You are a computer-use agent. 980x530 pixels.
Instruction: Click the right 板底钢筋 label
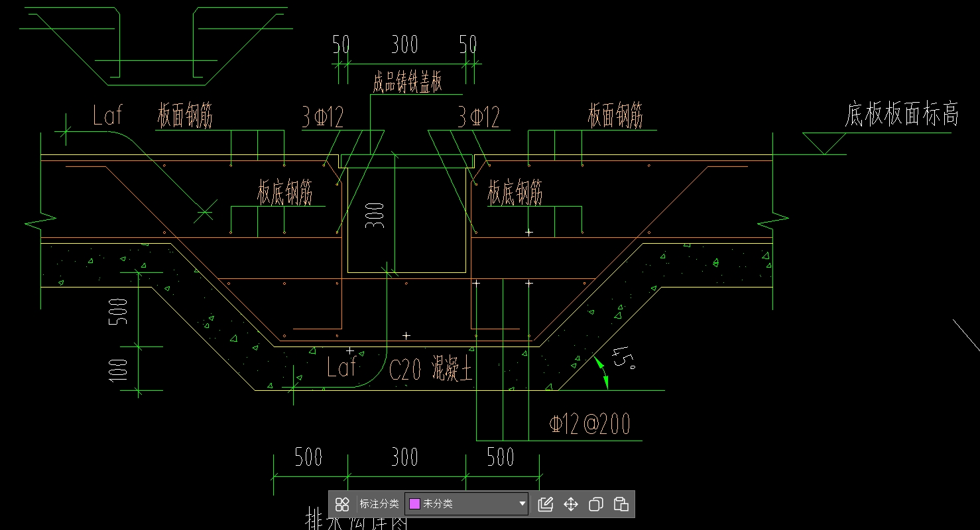click(515, 192)
